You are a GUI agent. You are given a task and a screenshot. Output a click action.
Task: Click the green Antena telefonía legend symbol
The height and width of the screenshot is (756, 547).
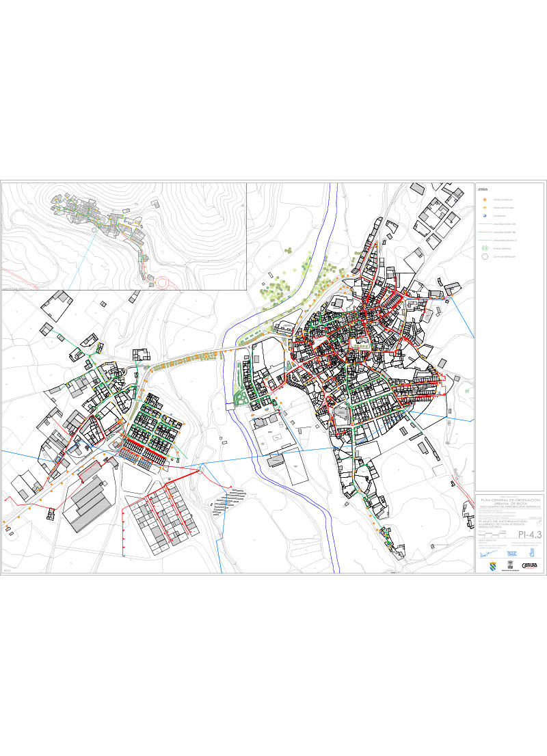coord(483,248)
